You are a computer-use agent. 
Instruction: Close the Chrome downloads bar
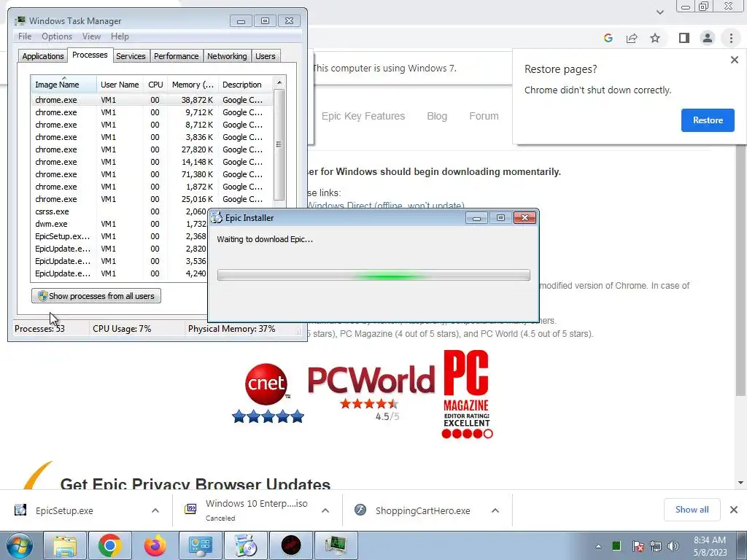[x=734, y=510]
